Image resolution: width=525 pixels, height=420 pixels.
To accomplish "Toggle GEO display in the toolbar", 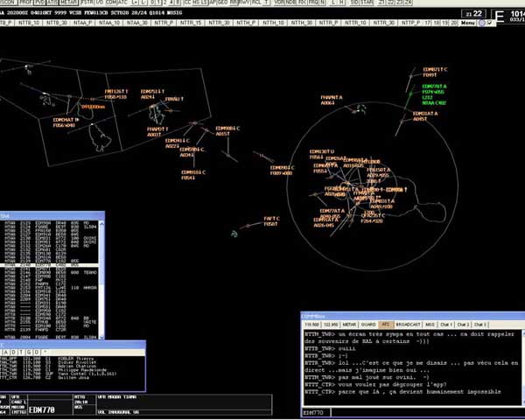I will pos(222,3).
